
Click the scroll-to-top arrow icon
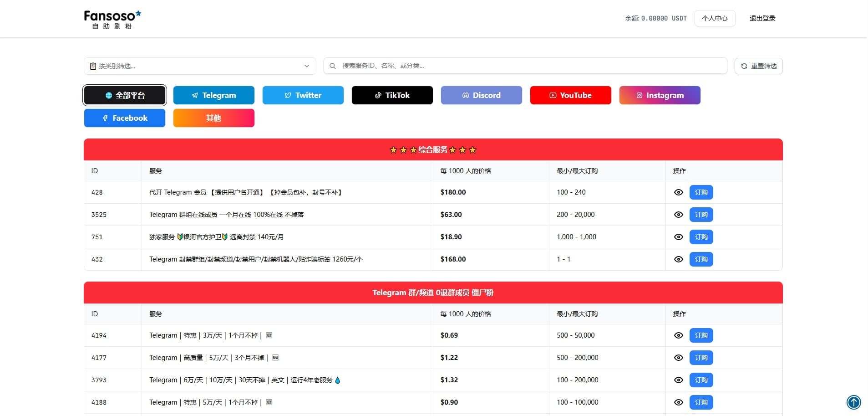[853, 402]
